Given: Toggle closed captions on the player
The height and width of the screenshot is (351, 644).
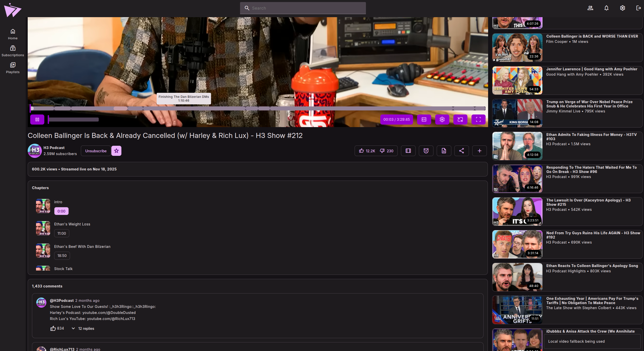Looking at the screenshot, I should point(424,120).
